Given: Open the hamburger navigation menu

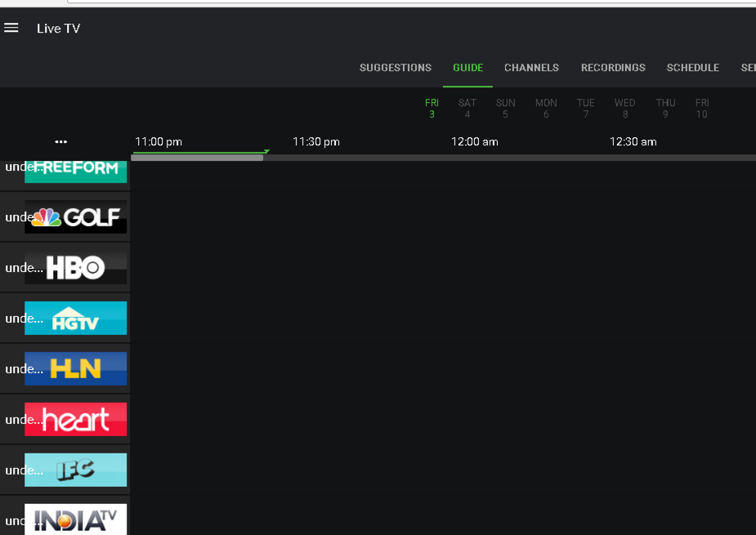Looking at the screenshot, I should click(11, 28).
